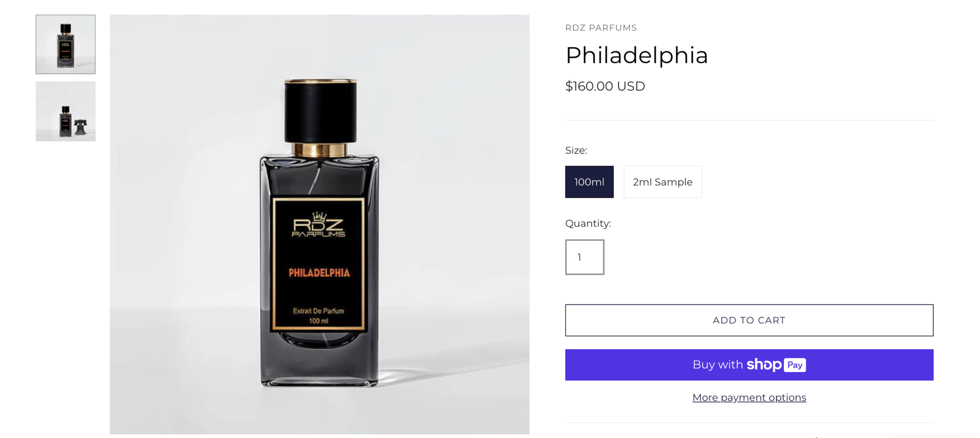
Task: Click the black cap of the perfume bottle
Action: (x=321, y=111)
